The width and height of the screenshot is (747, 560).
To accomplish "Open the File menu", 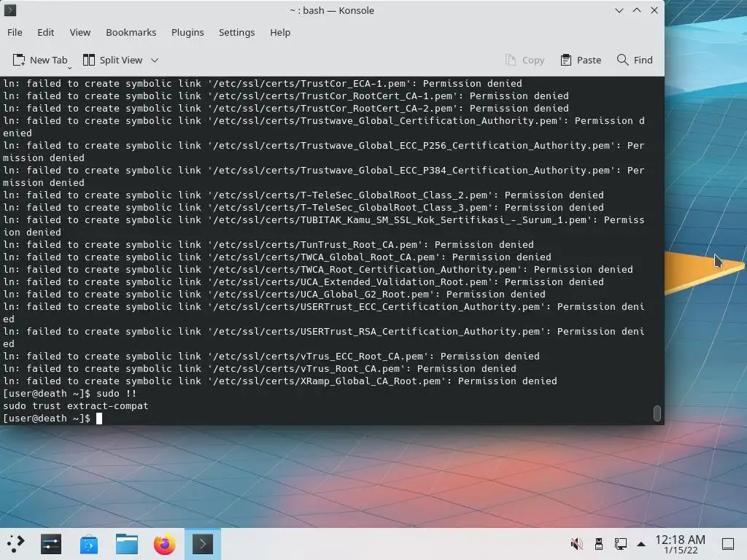I will 15,32.
